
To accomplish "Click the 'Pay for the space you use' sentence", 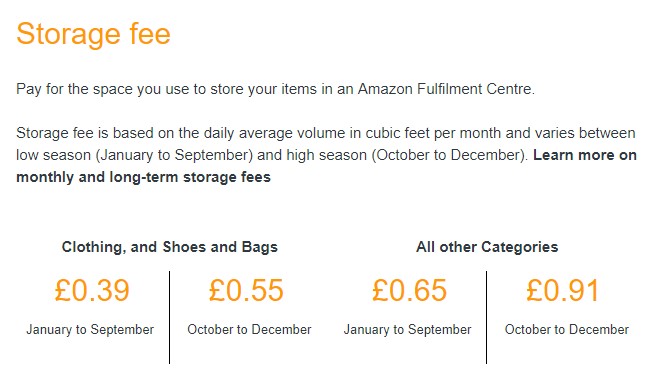I will [x=275, y=89].
